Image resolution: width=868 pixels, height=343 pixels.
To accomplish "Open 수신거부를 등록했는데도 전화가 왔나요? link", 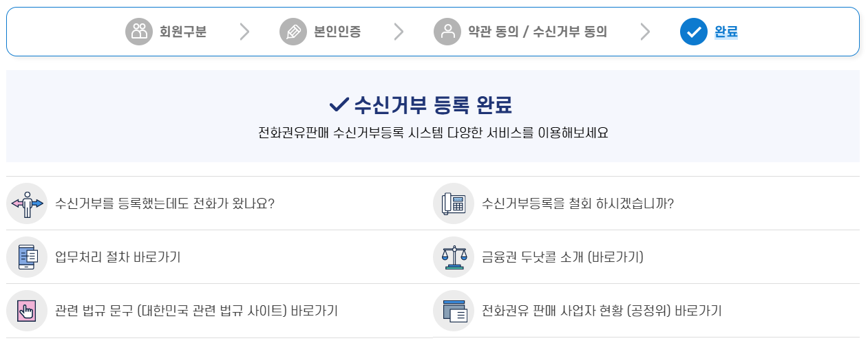I will tap(165, 203).
